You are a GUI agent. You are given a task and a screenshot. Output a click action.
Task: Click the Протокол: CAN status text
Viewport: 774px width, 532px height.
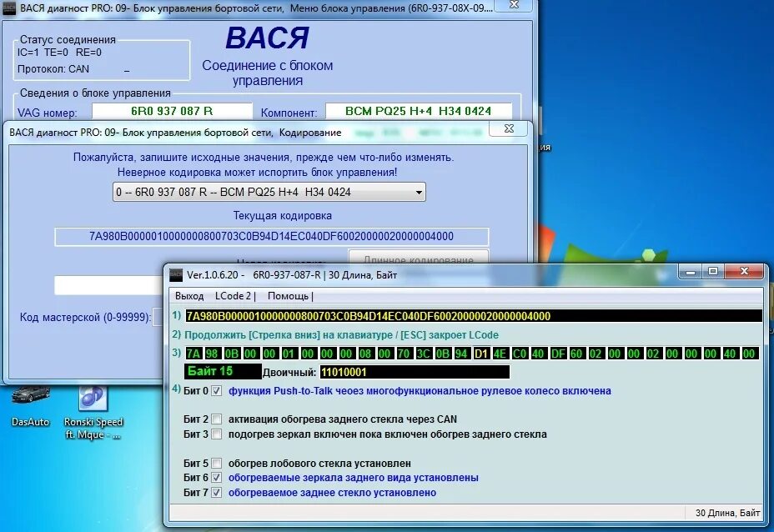[53, 69]
